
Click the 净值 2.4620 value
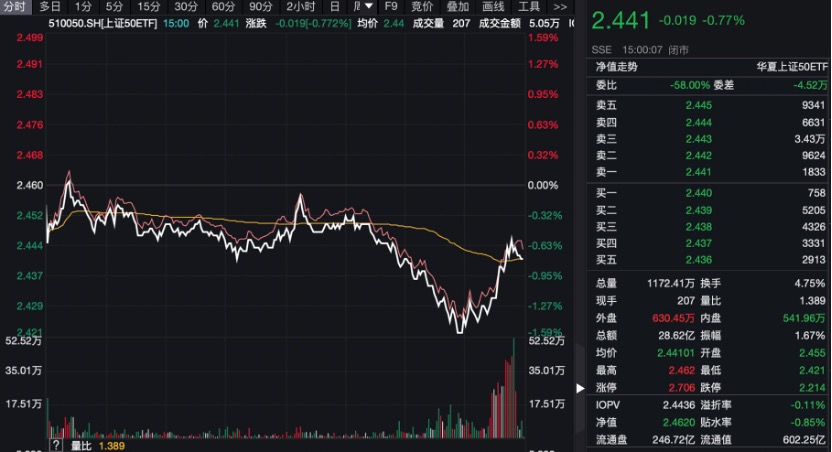coord(679,422)
